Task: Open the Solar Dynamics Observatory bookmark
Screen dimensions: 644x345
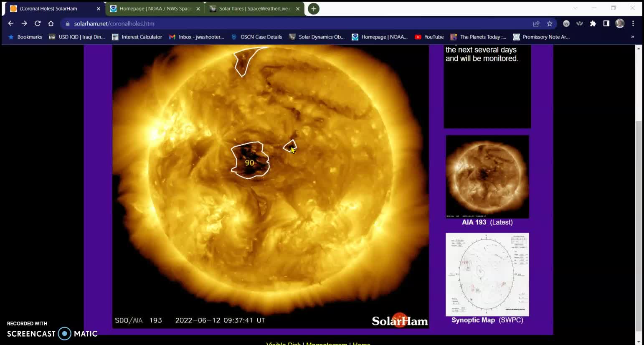Action: (x=317, y=37)
